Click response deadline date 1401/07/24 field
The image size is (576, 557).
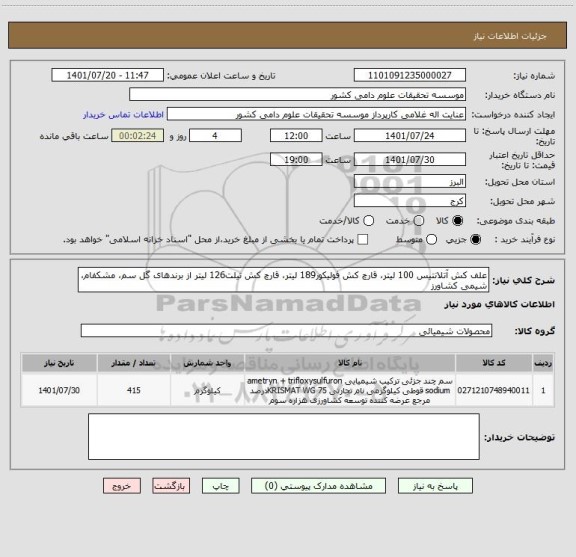click(410, 136)
